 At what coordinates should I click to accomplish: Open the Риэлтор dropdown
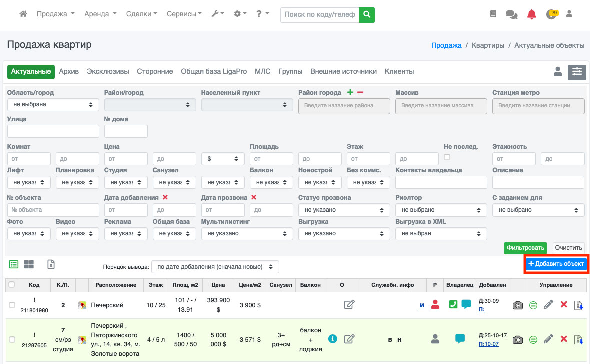439,210
